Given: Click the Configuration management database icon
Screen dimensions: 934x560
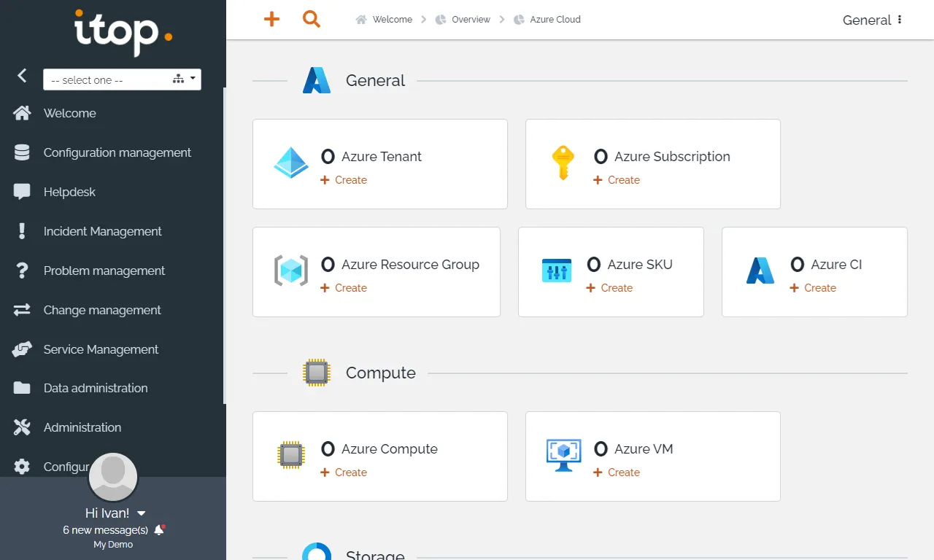Looking at the screenshot, I should [22, 152].
